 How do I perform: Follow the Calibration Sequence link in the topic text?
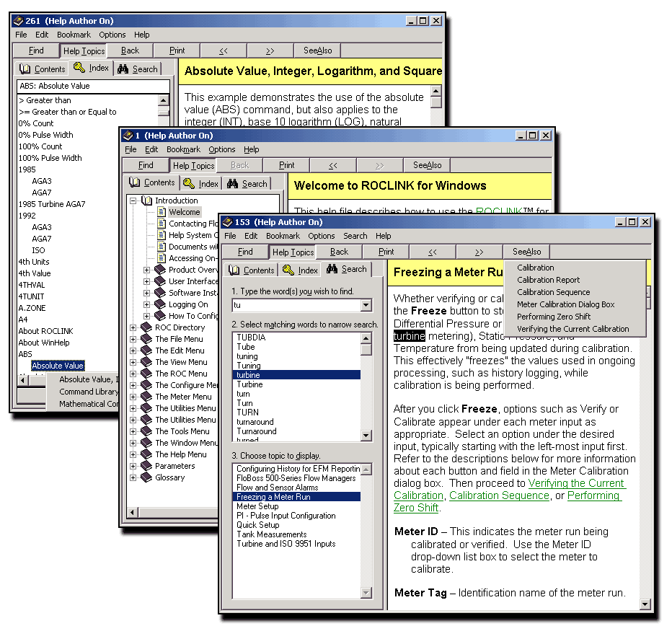tap(499, 495)
